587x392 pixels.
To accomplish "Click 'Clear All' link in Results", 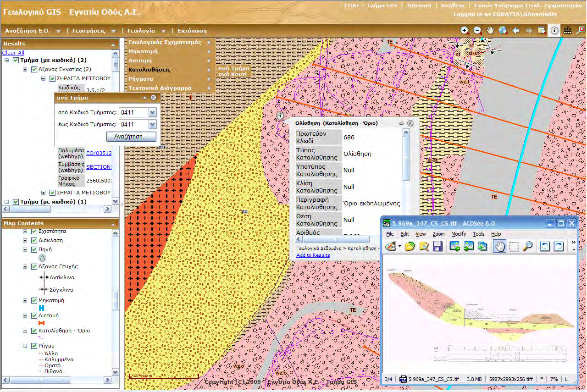I will [13, 53].
